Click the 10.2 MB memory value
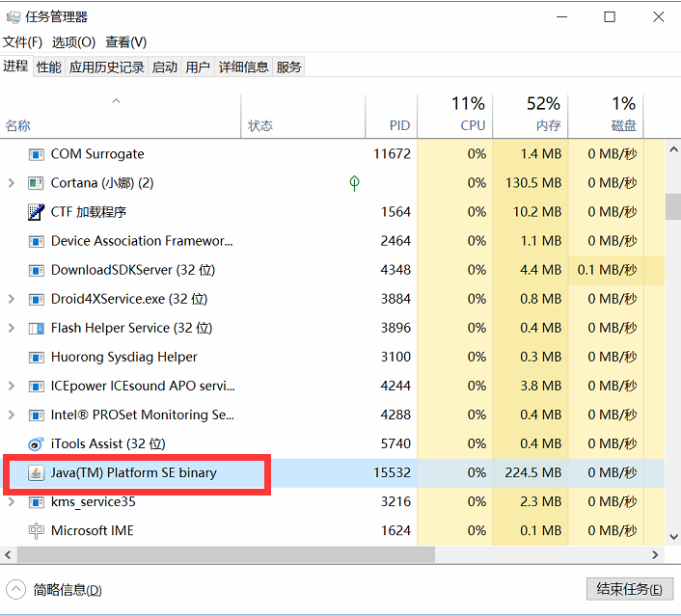 (537, 212)
